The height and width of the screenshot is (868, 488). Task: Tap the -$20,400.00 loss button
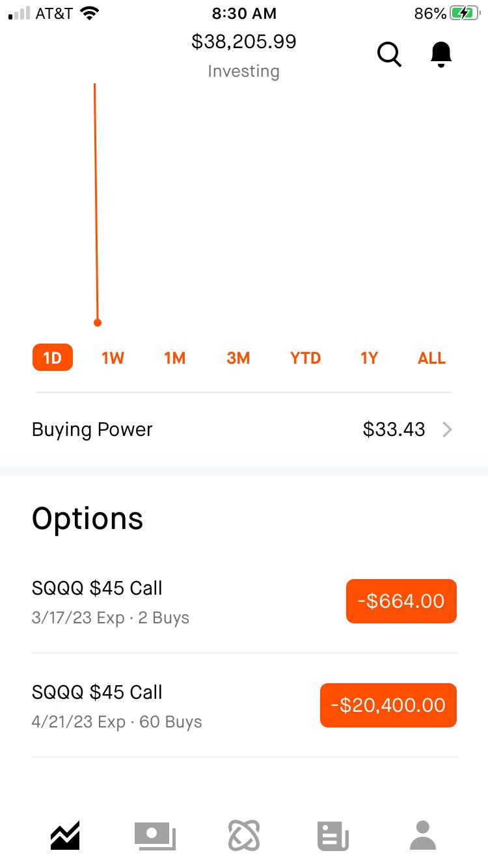point(388,705)
